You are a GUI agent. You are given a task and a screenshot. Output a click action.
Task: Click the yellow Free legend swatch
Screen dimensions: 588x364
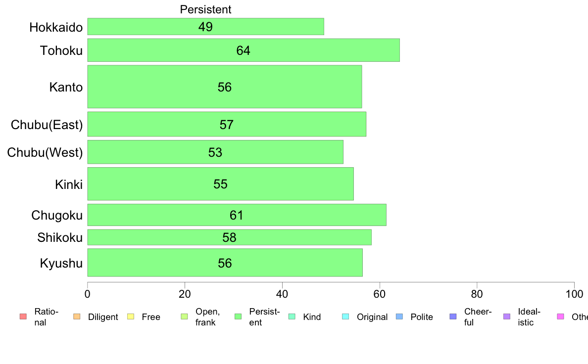[x=131, y=317]
